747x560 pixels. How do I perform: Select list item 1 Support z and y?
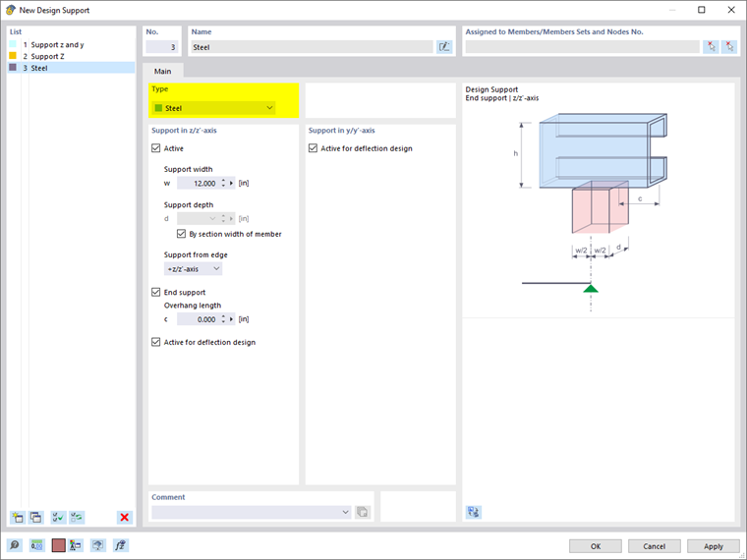click(72, 44)
